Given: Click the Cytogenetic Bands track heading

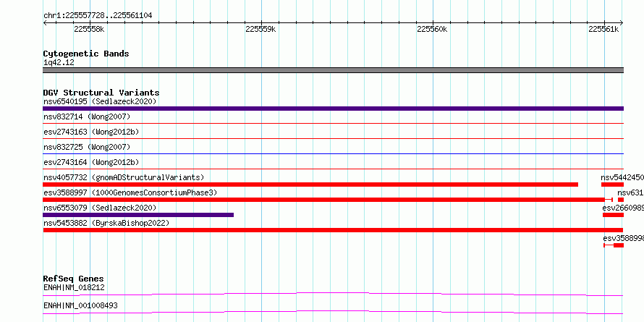Looking at the screenshot, I should tap(86, 54).
